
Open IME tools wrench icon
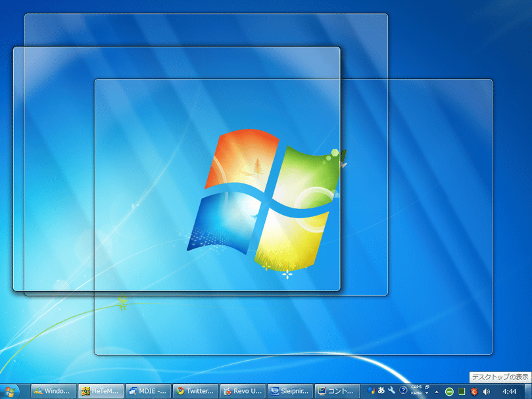point(391,390)
